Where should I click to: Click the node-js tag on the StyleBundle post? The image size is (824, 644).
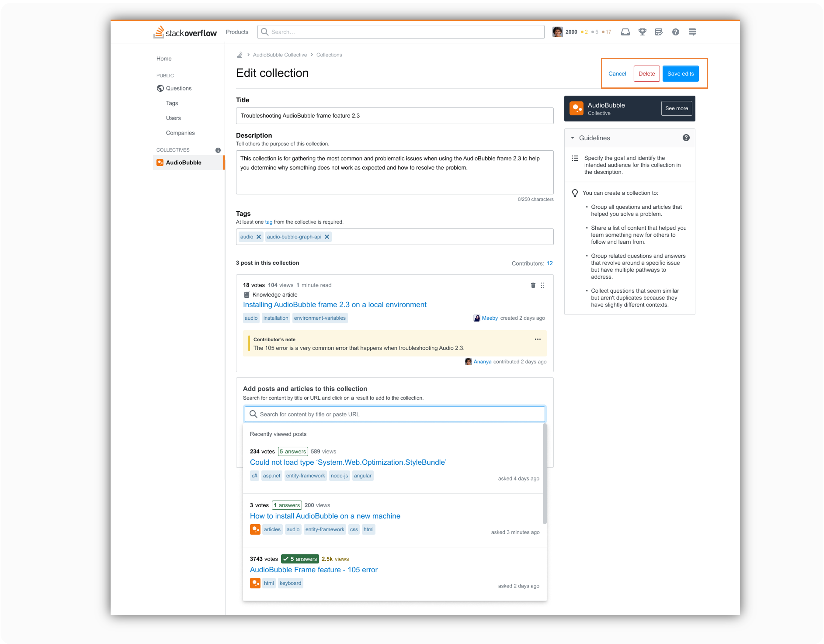tap(339, 476)
